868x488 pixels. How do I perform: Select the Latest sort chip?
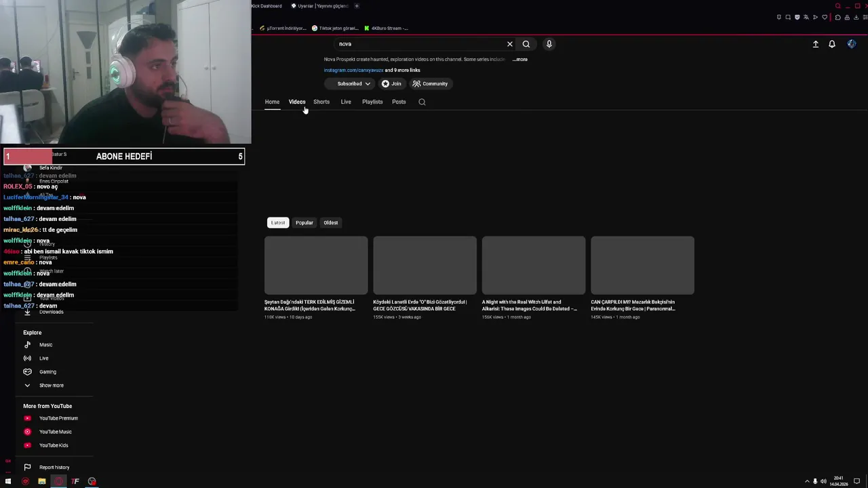(278, 222)
